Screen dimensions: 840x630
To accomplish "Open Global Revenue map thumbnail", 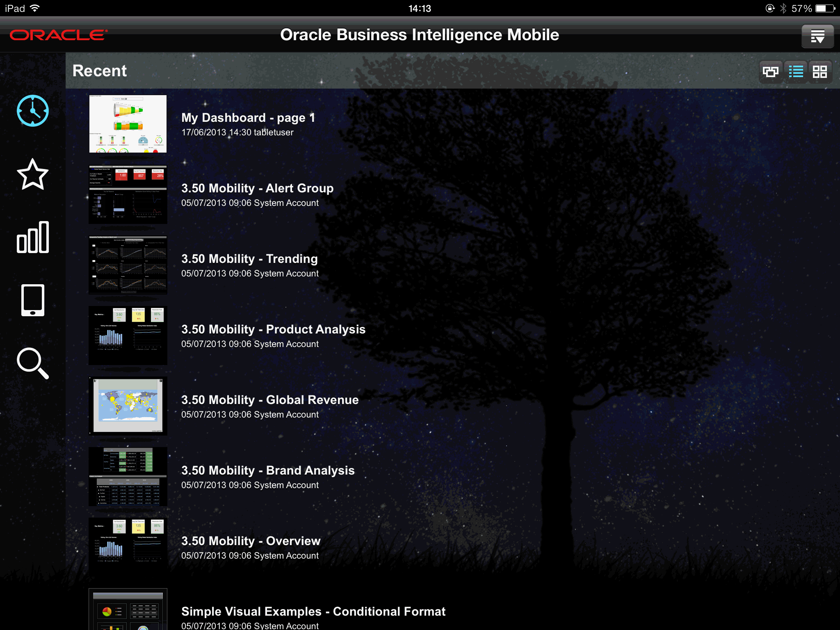I will click(x=128, y=406).
